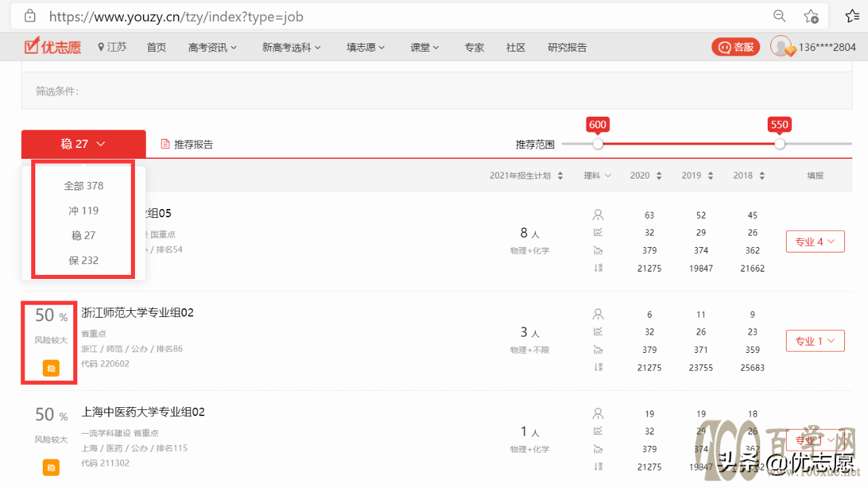Click the 550 slider handle
This screenshot has width=868, height=488.
point(780,144)
